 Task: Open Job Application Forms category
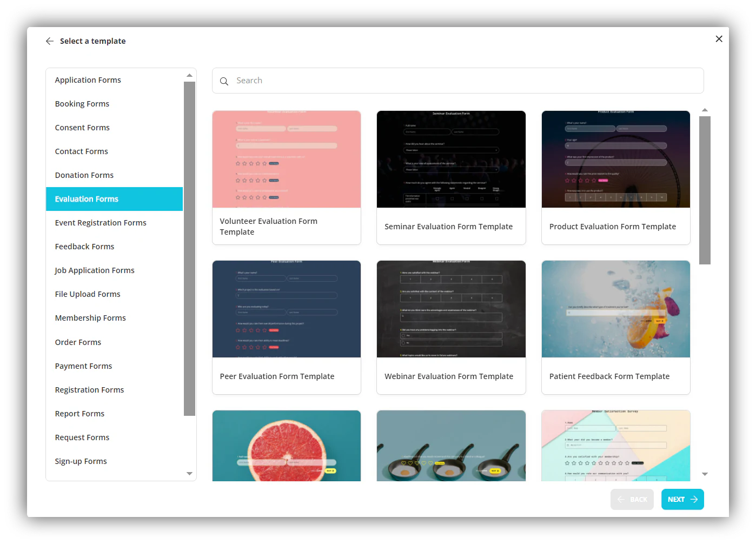pos(114,270)
